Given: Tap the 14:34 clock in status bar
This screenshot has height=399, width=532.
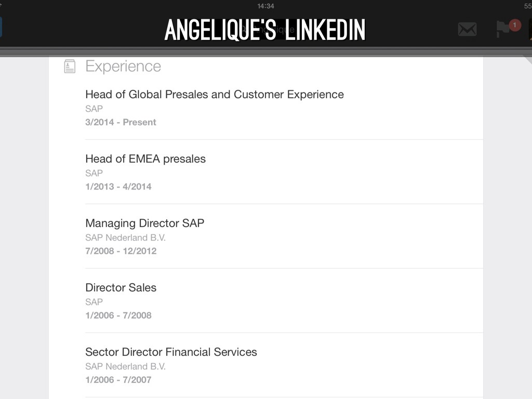Looking at the screenshot, I should click(265, 6).
